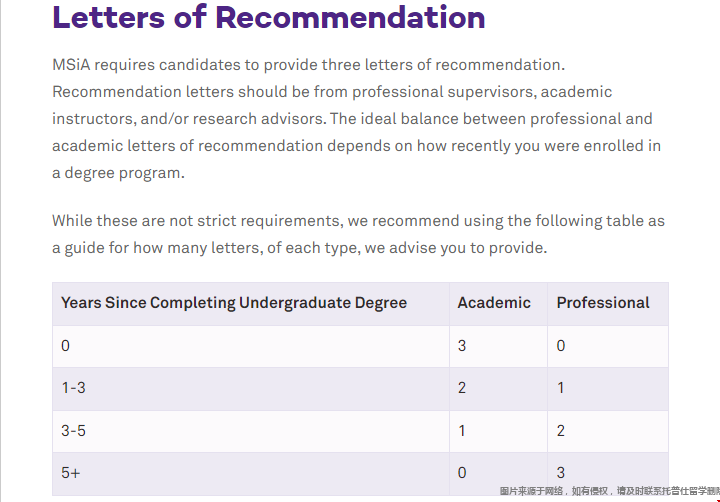Click the 3-5 years row label
The height and width of the screenshot is (502, 720).
tap(73, 431)
